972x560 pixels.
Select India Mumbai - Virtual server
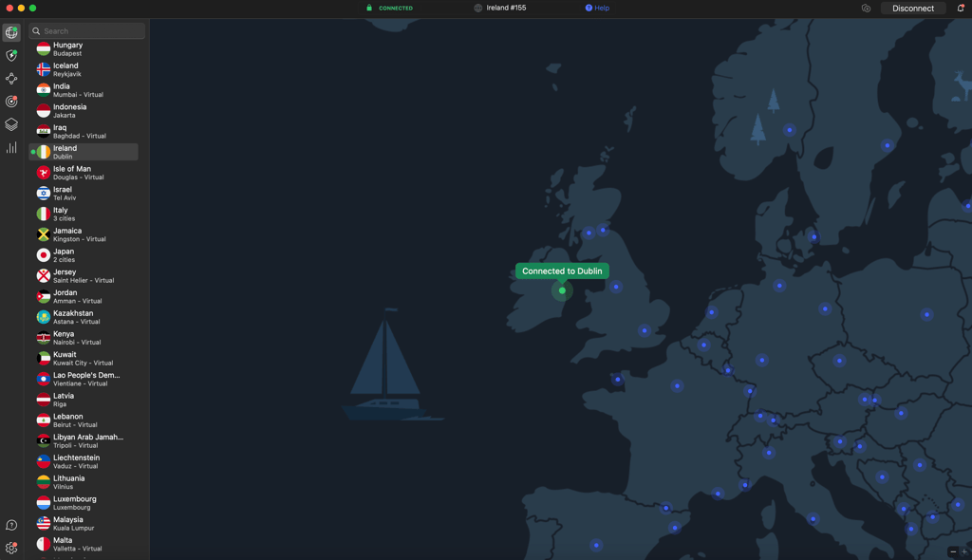click(84, 90)
